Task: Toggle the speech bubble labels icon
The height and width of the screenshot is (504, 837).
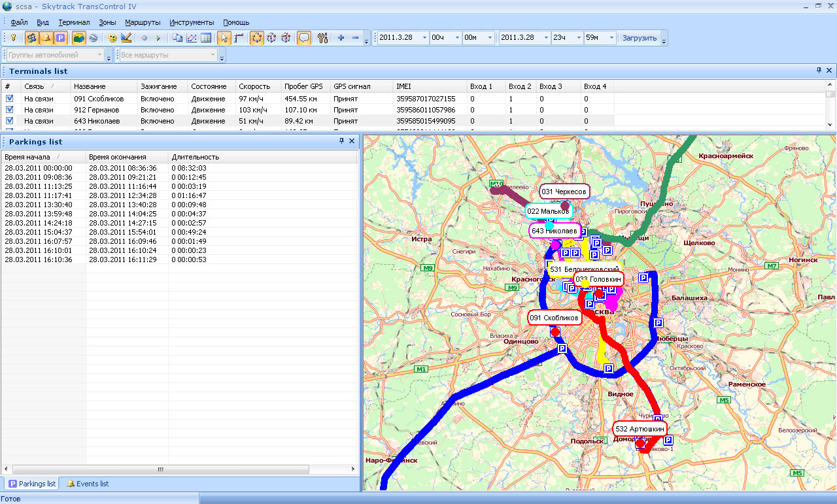Action: coord(304,38)
